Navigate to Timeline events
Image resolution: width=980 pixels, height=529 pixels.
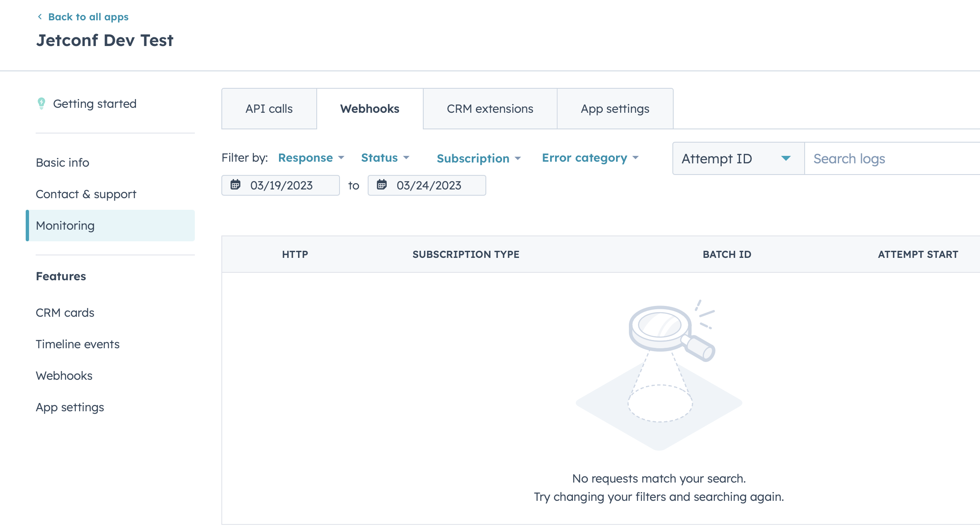(x=78, y=344)
